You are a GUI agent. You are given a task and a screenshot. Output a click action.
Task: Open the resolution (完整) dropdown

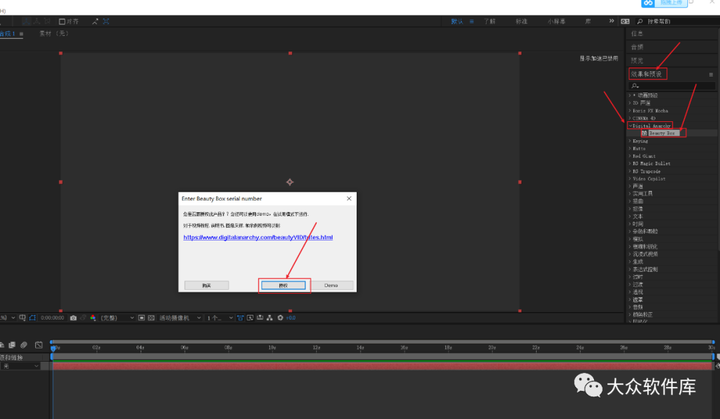pyautogui.click(x=117, y=318)
